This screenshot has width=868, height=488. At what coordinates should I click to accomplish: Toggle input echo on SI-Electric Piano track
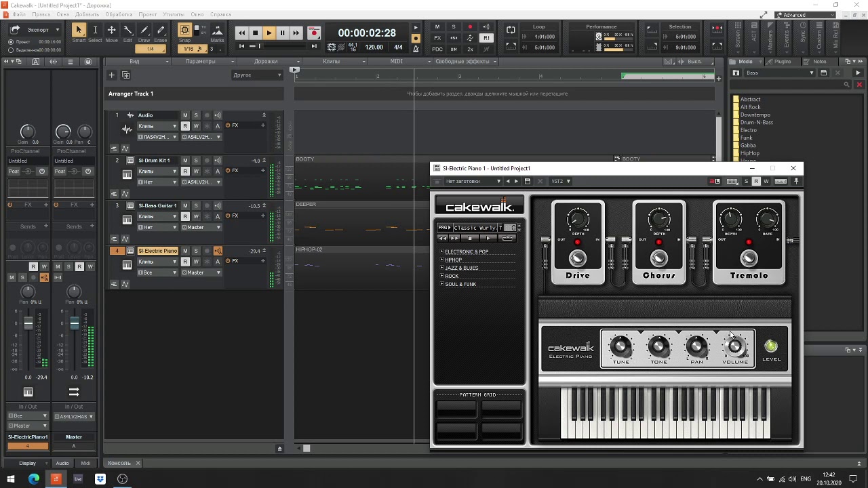pos(218,251)
